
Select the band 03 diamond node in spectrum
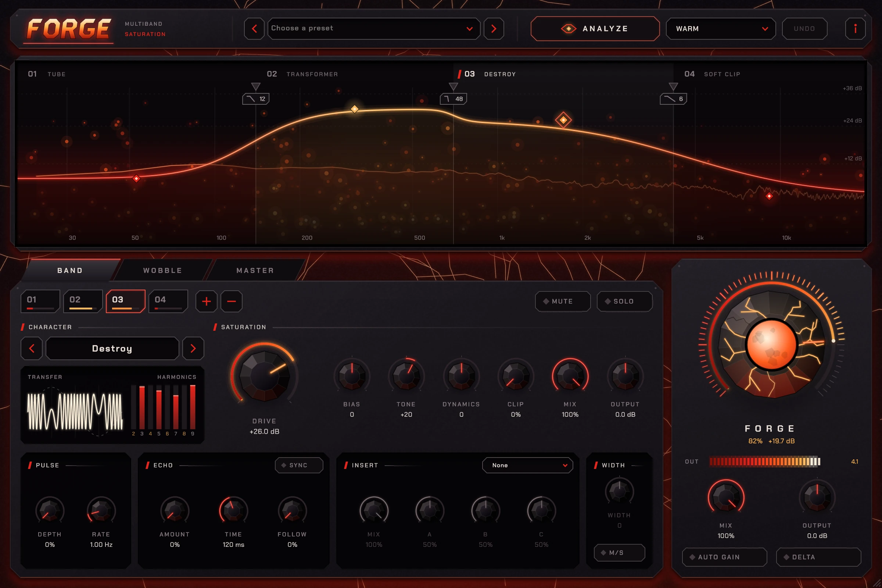pos(563,120)
